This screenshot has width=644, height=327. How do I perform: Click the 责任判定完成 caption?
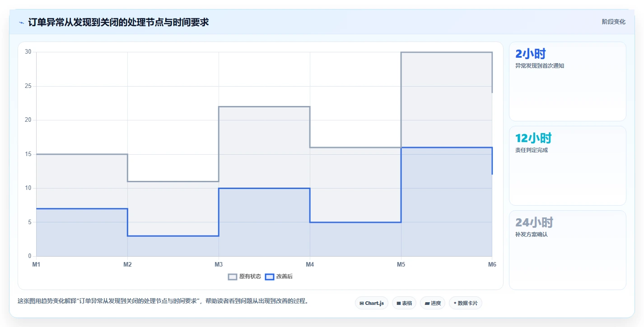pyautogui.click(x=532, y=150)
